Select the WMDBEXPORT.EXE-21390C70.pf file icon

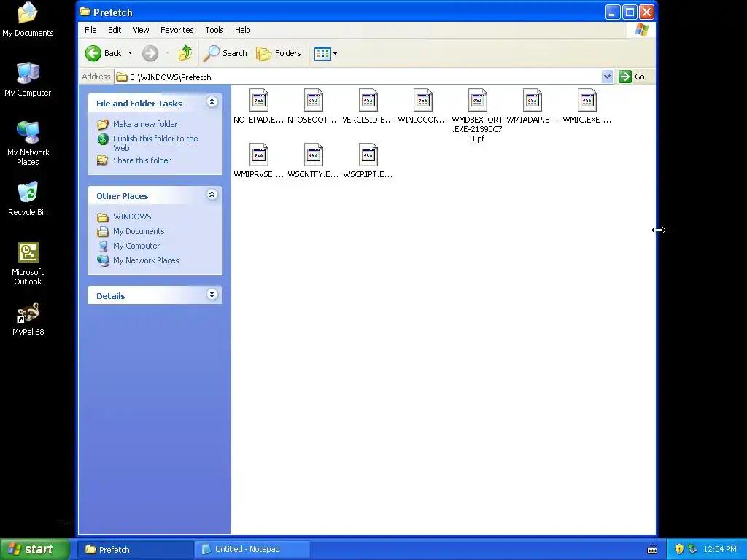pyautogui.click(x=477, y=101)
